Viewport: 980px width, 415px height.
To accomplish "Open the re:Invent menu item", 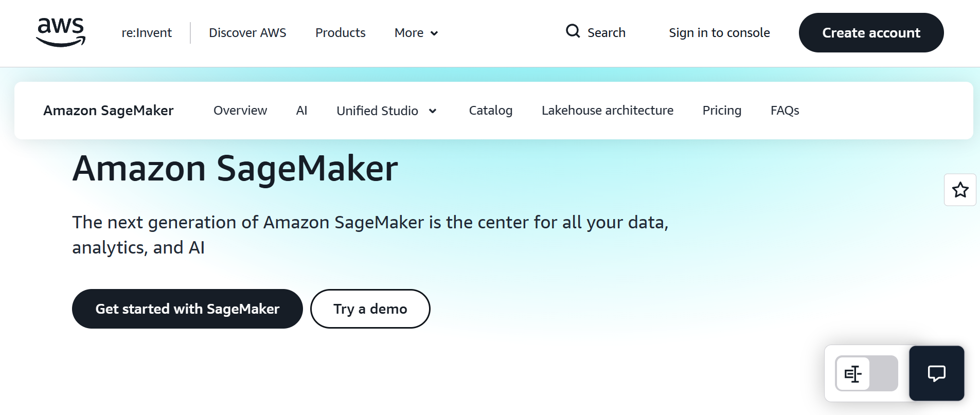I will [146, 32].
